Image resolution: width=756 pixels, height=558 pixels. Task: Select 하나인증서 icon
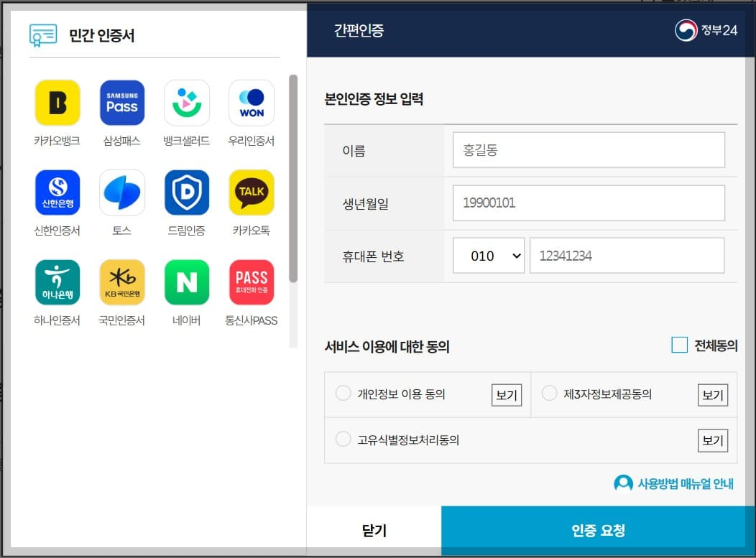click(x=57, y=282)
